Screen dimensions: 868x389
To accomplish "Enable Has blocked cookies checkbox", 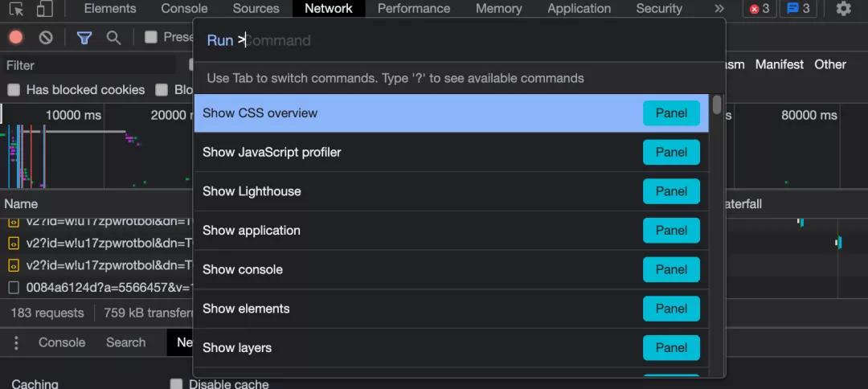I will click(14, 90).
